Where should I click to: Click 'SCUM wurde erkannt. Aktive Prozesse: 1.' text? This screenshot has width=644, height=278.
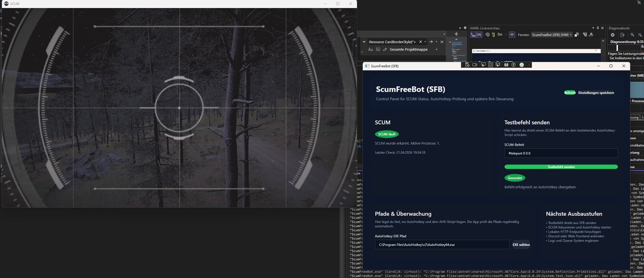(x=407, y=143)
